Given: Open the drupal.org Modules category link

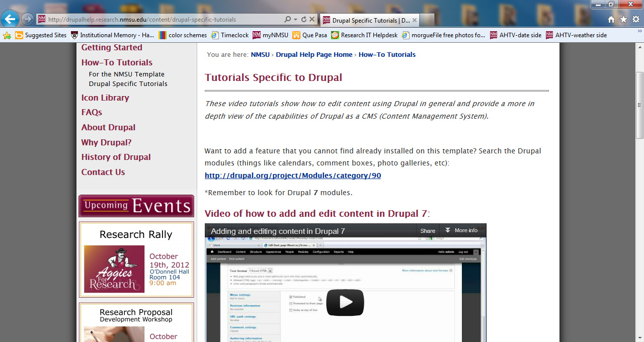Looking at the screenshot, I should 293,176.
